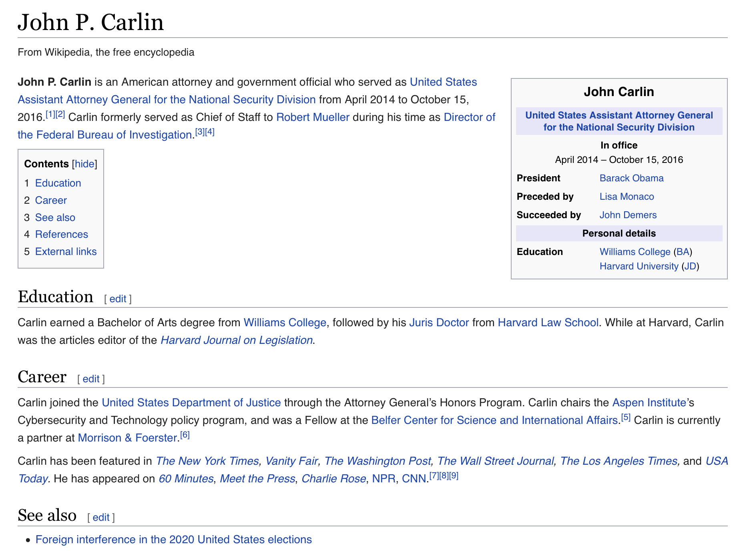Open 60 Minutes link
The width and height of the screenshot is (747, 560).
pos(186,479)
